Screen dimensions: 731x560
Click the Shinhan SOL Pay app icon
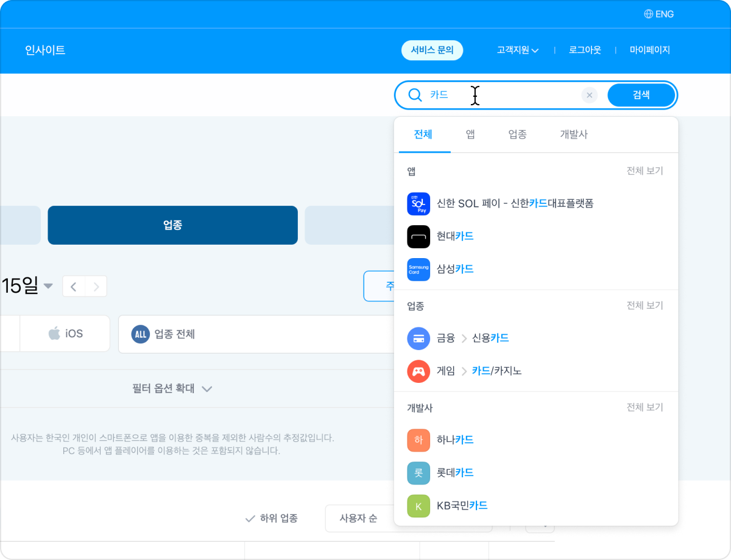pos(418,203)
